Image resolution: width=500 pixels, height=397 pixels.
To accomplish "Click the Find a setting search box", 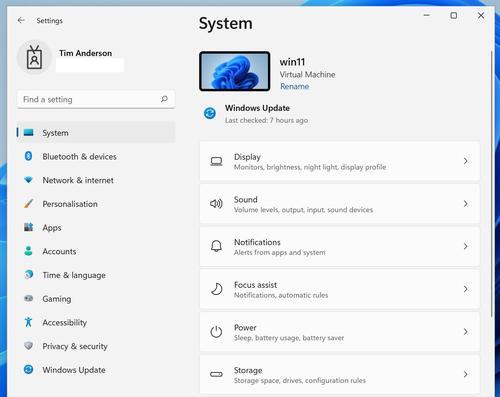I will click(96, 99).
